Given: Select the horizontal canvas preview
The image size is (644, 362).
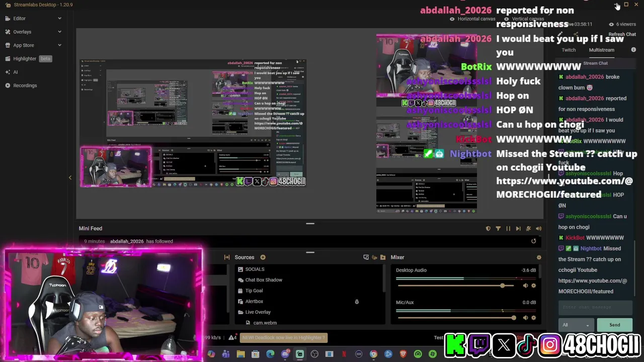Looking at the screenshot, I should 193,123.
